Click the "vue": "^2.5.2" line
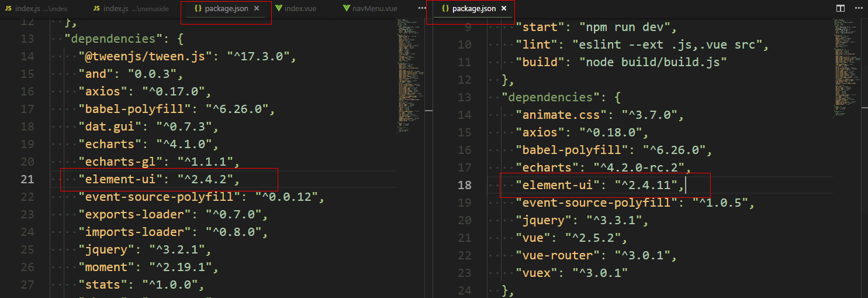 [572, 238]
